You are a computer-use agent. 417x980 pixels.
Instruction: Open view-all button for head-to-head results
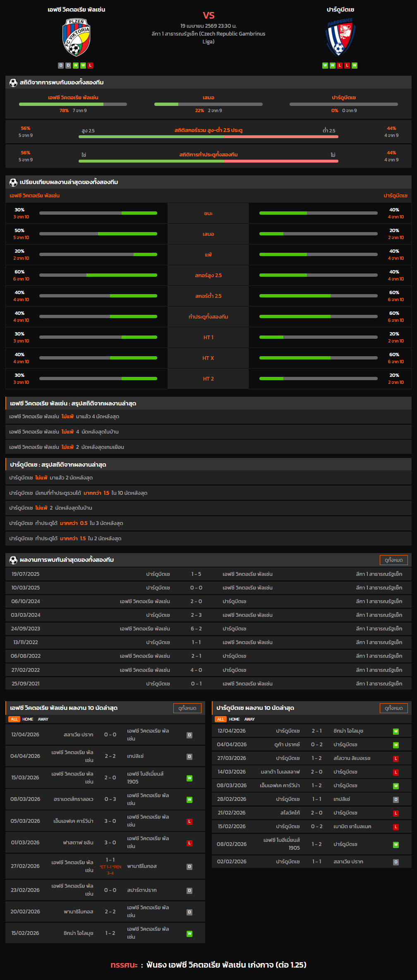(x=393, y=560)
